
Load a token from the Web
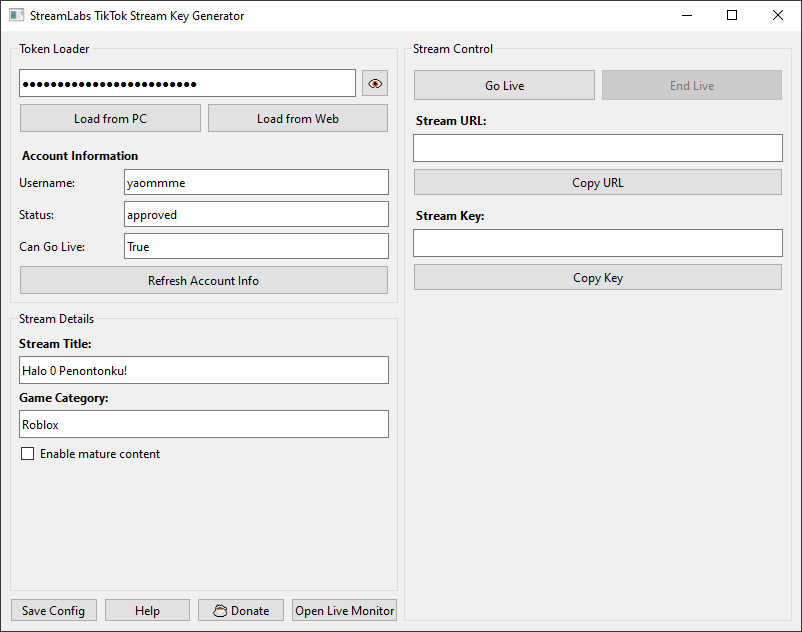297,118
